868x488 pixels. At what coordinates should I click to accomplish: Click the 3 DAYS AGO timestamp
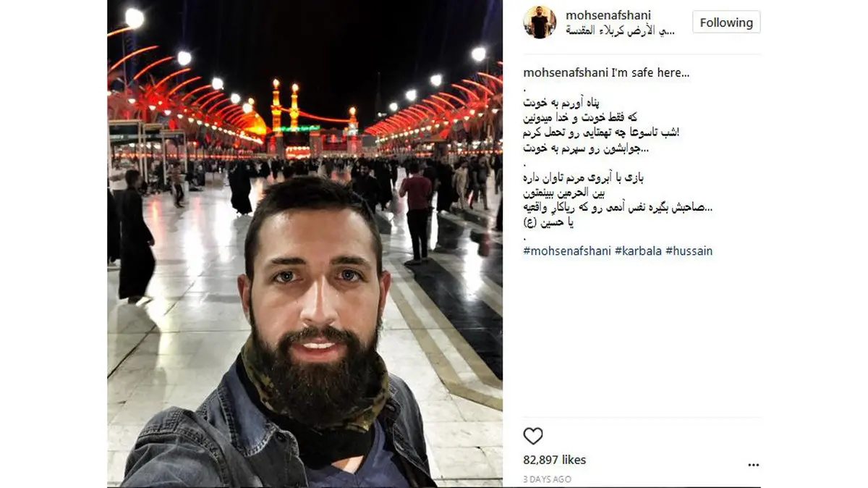548,479
